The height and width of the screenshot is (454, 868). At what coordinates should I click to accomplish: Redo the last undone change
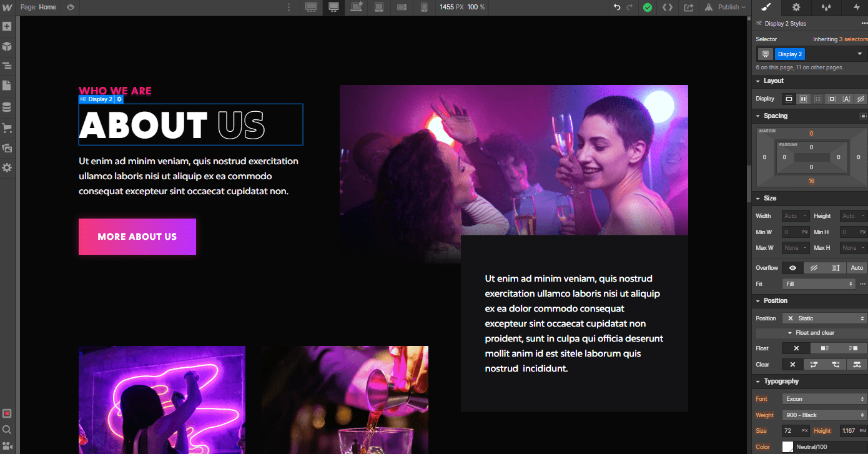coord(629,7)
